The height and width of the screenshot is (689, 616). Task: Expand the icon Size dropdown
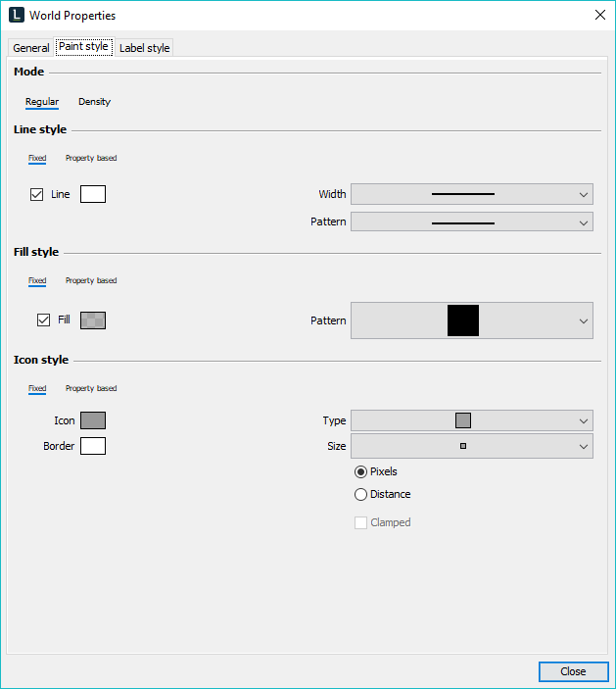coord(471,446)
